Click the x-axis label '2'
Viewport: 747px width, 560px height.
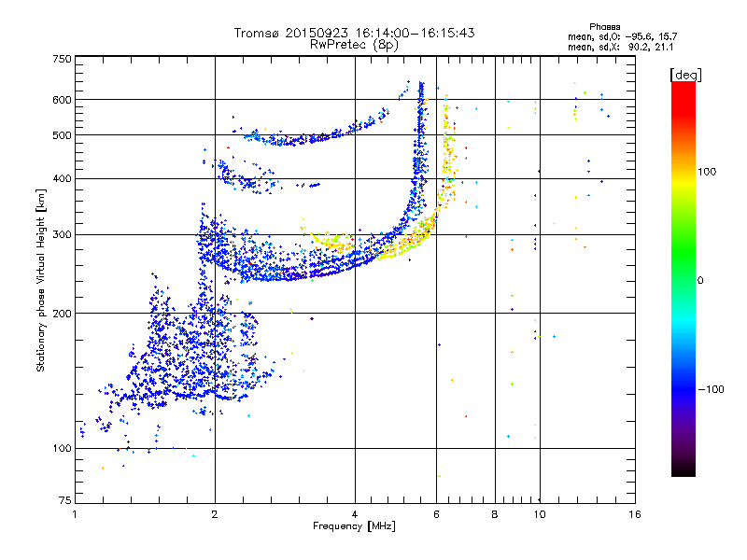[x=215, y=514]
